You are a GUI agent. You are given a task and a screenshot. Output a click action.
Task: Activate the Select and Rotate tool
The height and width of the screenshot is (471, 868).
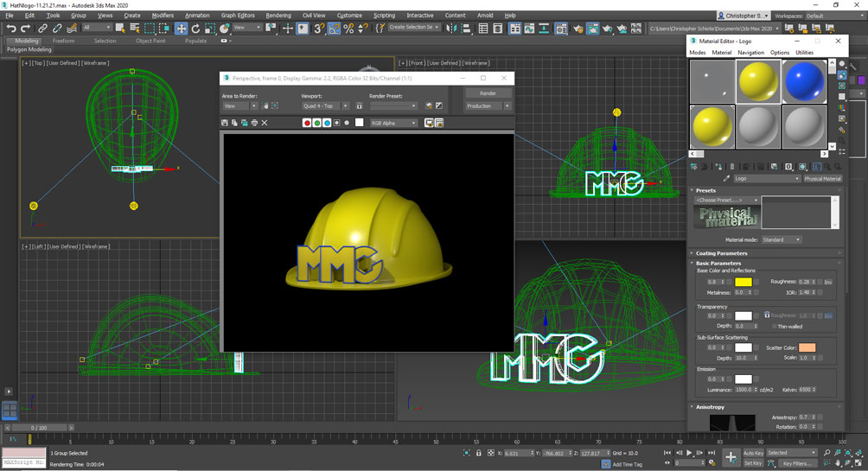195,29
